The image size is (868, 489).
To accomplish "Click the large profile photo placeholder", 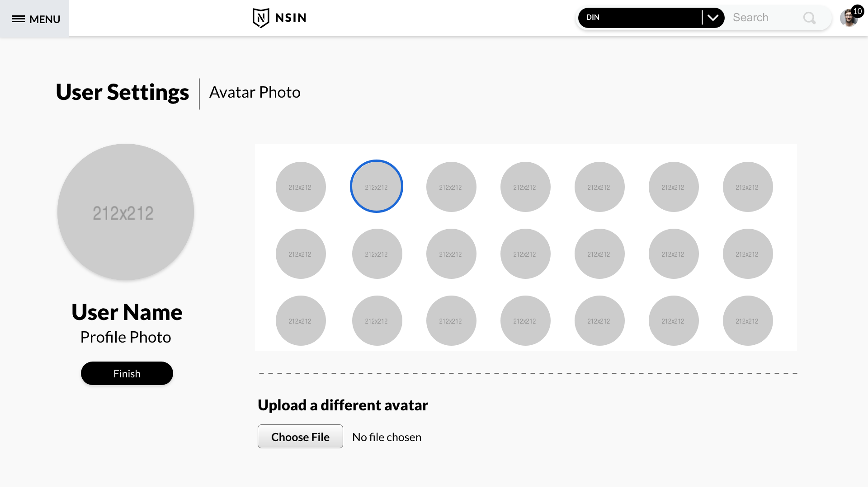I will (126, 212).
